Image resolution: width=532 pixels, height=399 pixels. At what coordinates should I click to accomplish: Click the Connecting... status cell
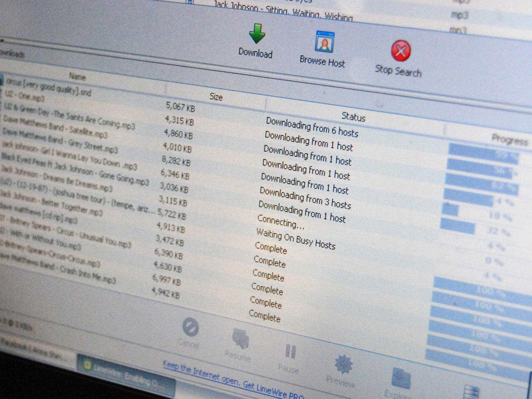click(x=281, y=222)
